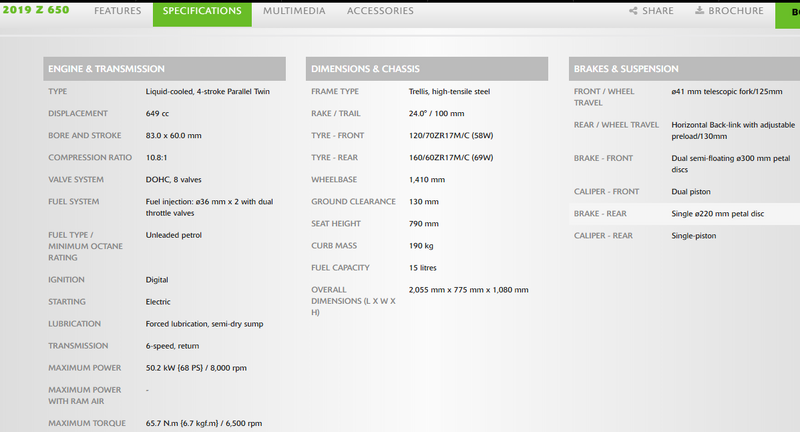The image size is (800, 432).
Task: Click the FUEL CAPACITY 15 litres value
Action: (422, 267)
